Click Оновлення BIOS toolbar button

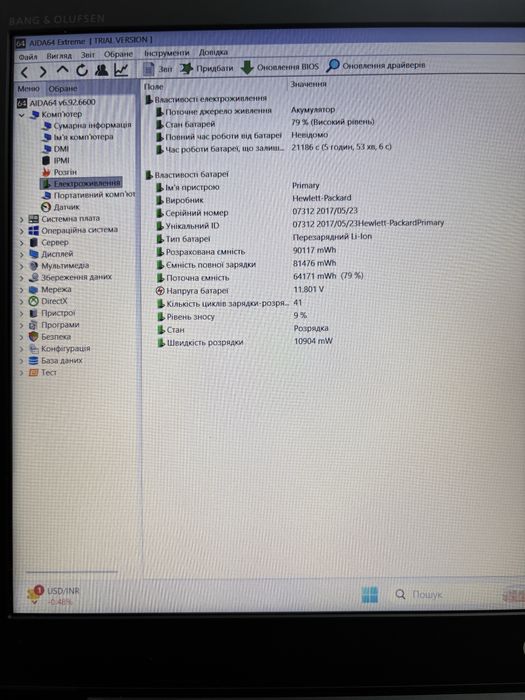[280, 67]
